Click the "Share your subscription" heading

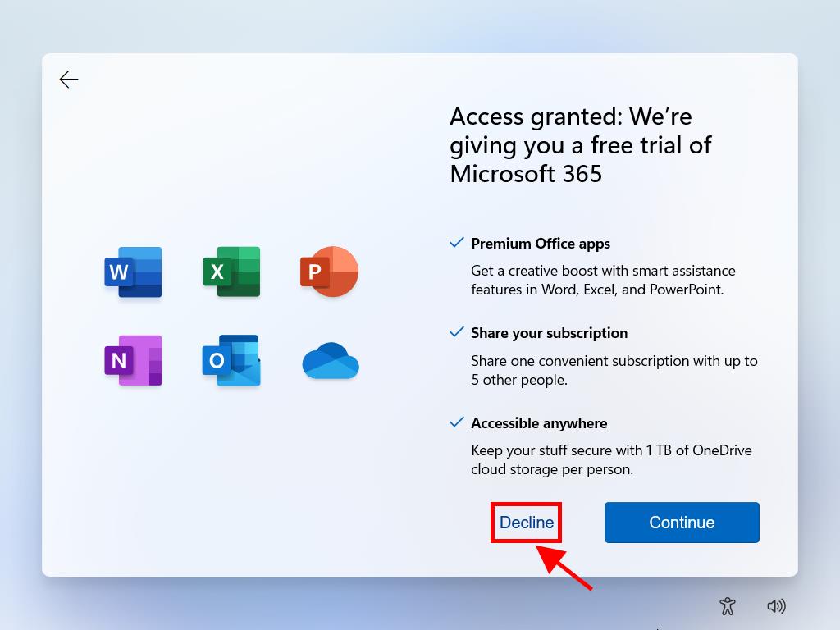(549, 333)
